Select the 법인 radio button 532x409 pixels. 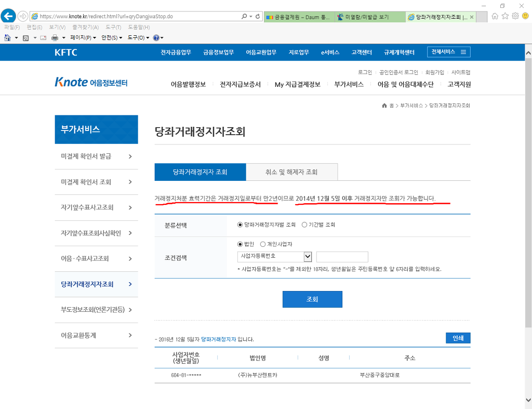click(240, 244)
